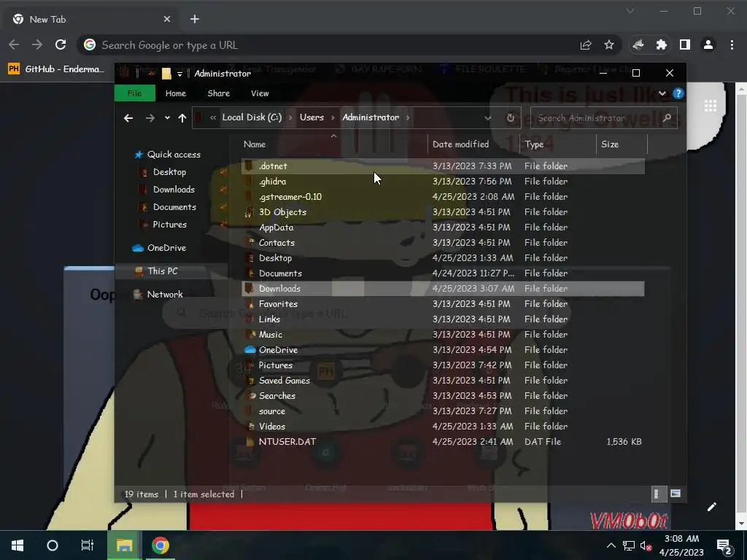Select the Searches folder
Viewport: 747px width, 560px height.
[443, 396]
